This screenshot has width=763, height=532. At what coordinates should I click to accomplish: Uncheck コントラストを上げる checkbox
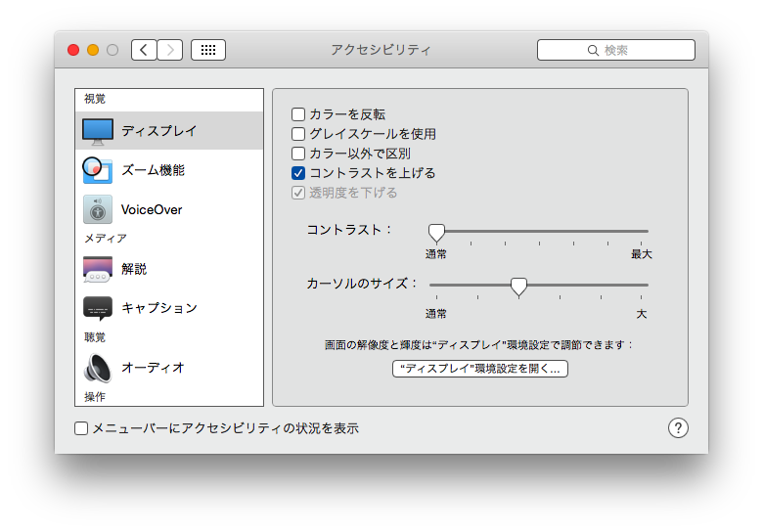pyautogui.click(x=298, y=173)
